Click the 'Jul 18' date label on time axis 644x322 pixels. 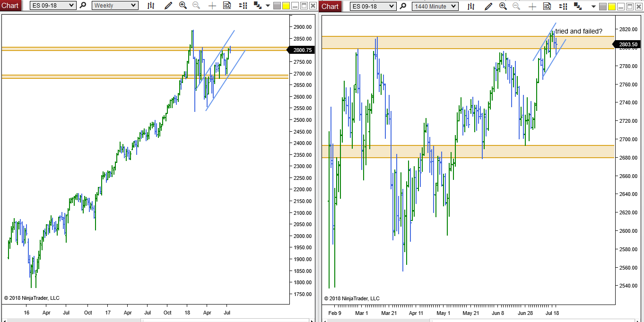tap(552, 313)
